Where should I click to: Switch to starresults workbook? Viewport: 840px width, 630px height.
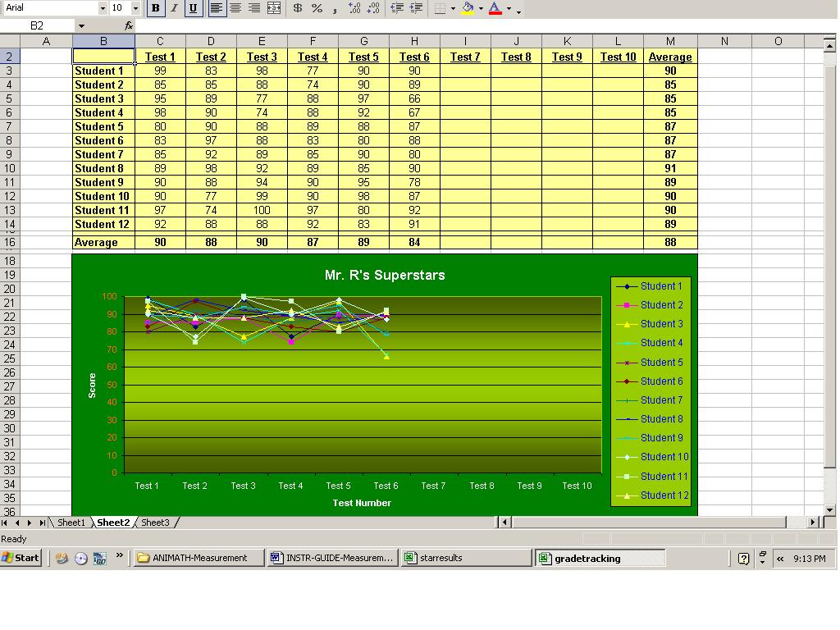coord(467,558)
